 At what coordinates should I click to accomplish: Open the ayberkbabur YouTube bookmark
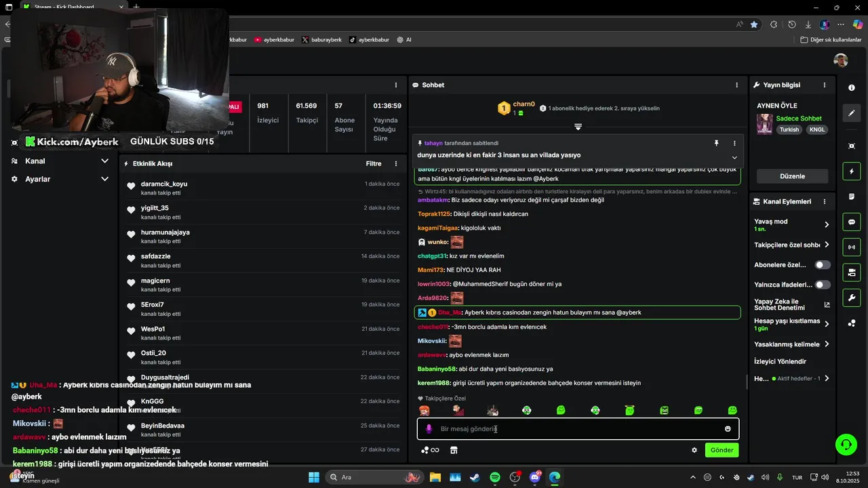(x=274, y=40)
